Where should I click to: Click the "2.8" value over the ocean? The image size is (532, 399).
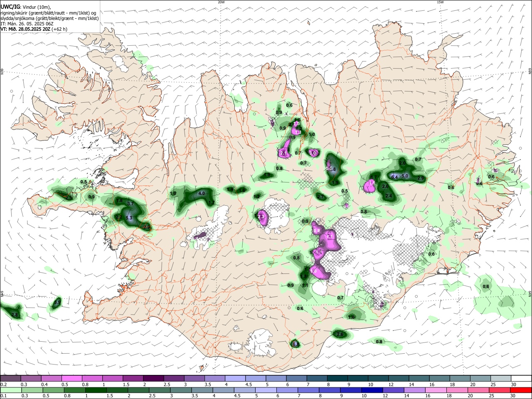click(15, 315)
